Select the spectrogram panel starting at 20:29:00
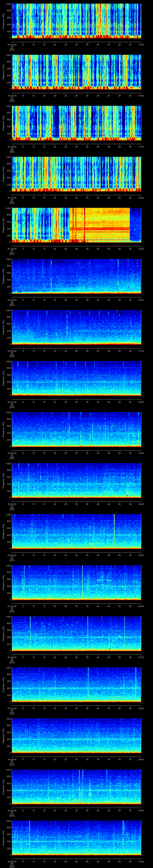153x868 pixels. pos(77,787)
